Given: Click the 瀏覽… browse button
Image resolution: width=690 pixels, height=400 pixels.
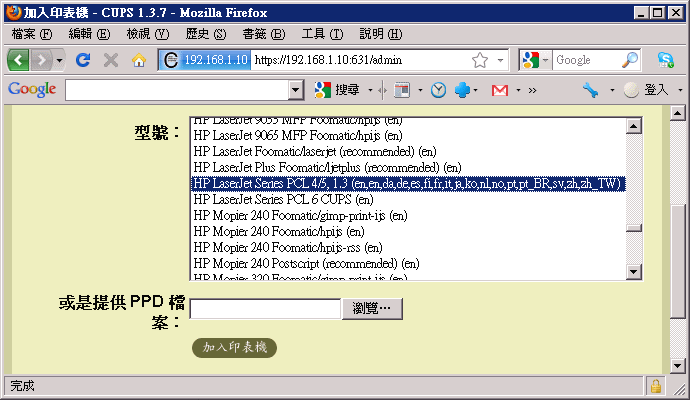Looking at the screenshot, I should click(x=372, y=308).
